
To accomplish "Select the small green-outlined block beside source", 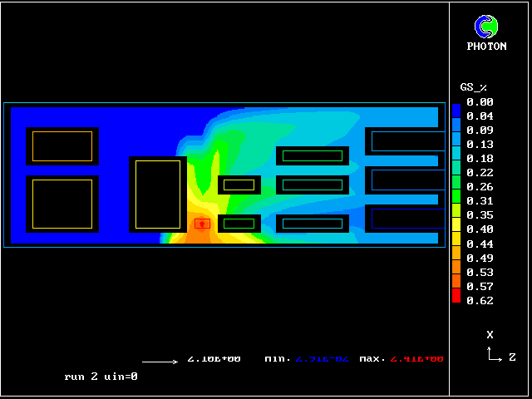I will (239, 224).
